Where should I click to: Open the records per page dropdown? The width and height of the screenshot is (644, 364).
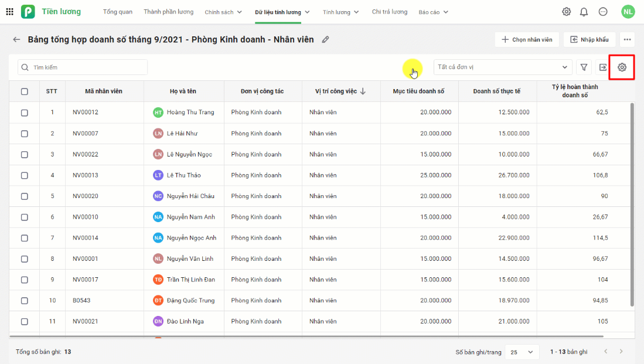point(522,352)
